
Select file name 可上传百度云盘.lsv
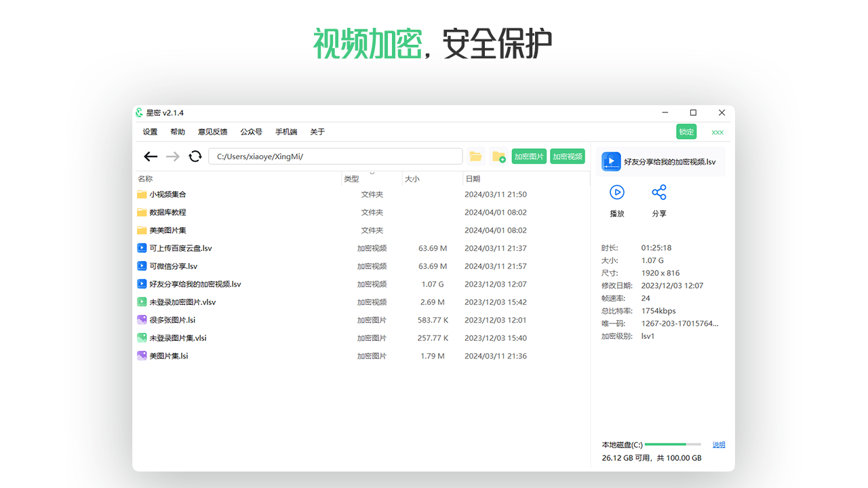click(180, 248)
